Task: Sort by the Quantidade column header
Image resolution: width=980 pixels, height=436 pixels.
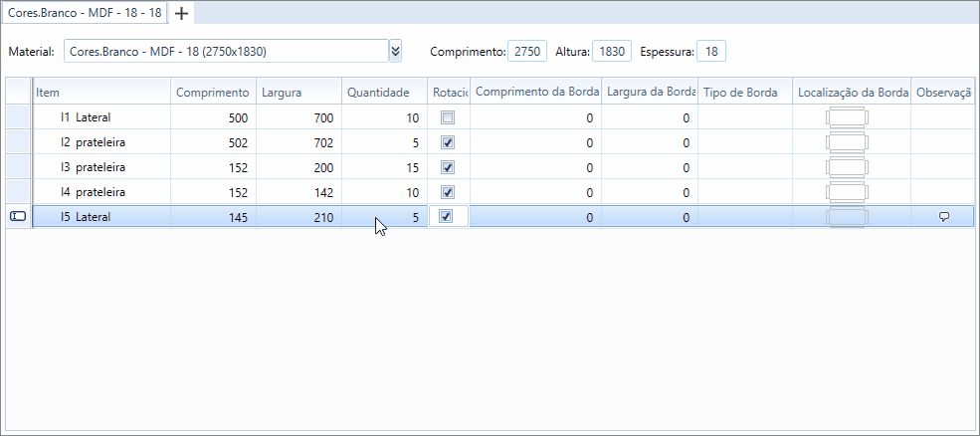Action: pos(384,92)
